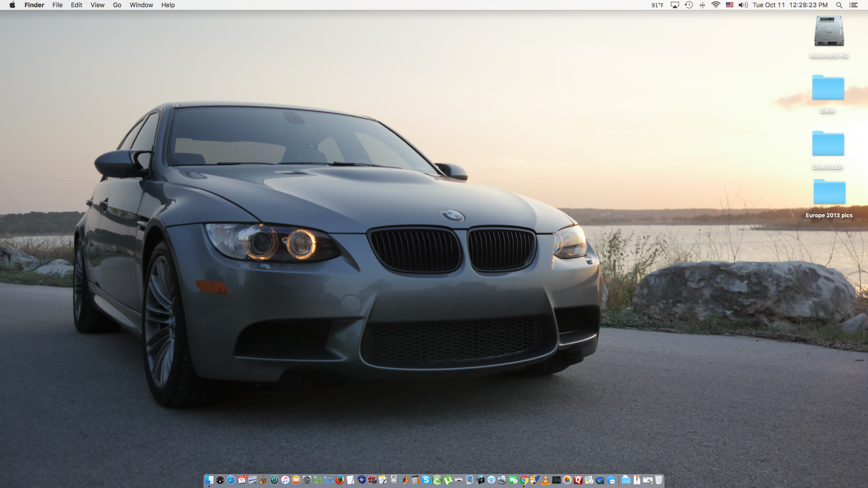Open Bluetooth status menu
868x488 pixels.
click(x=702, y=5)
